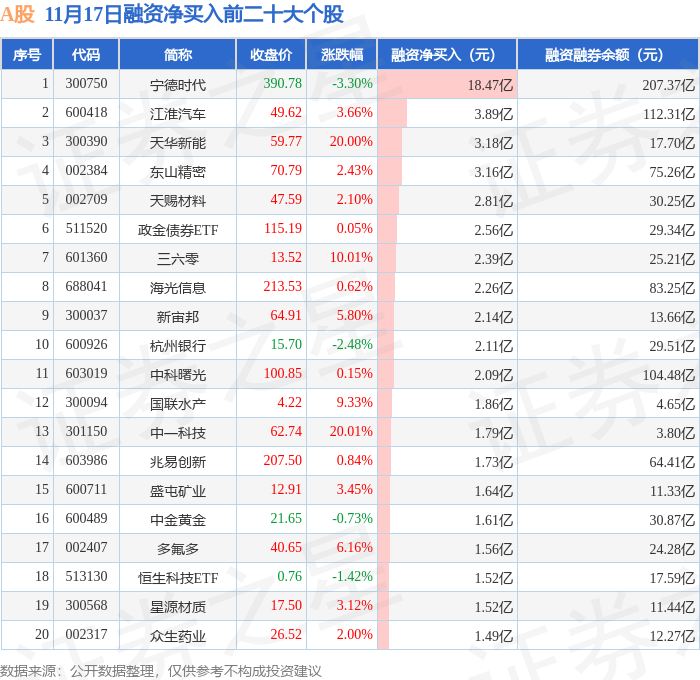Click the 5.80% change value
The width and height of the screenshot is (700, 680).
click(354, 316)
